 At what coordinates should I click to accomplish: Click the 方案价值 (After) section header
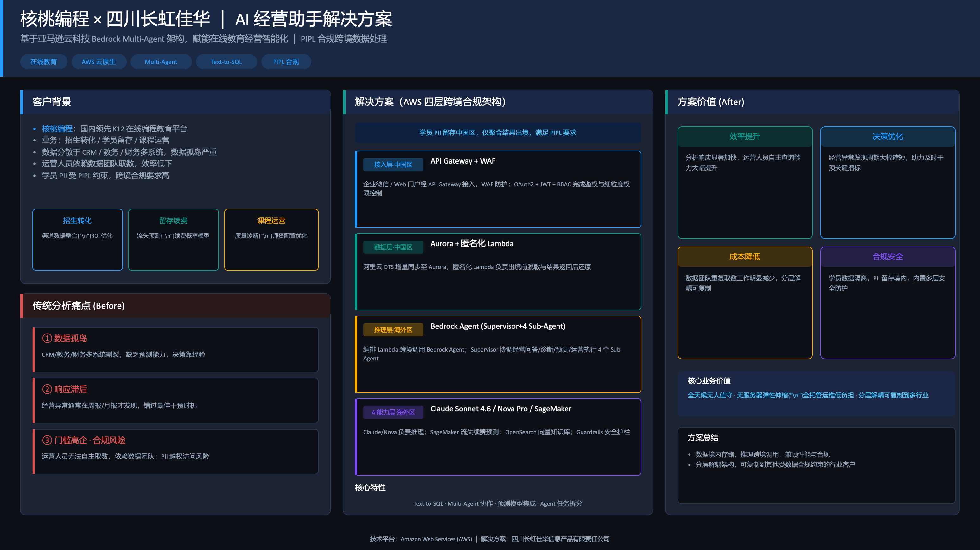tap(812, 102)
